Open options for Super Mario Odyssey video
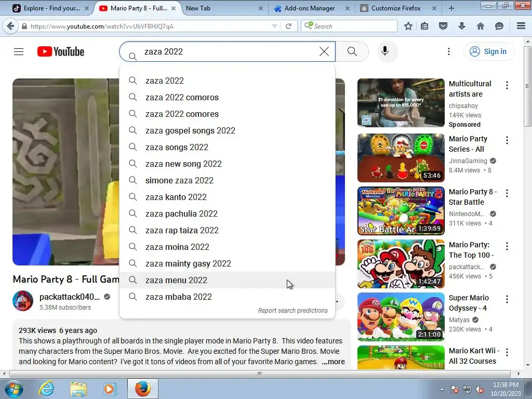The height and width of the screenshot is (399, 532). pos(507,299)
